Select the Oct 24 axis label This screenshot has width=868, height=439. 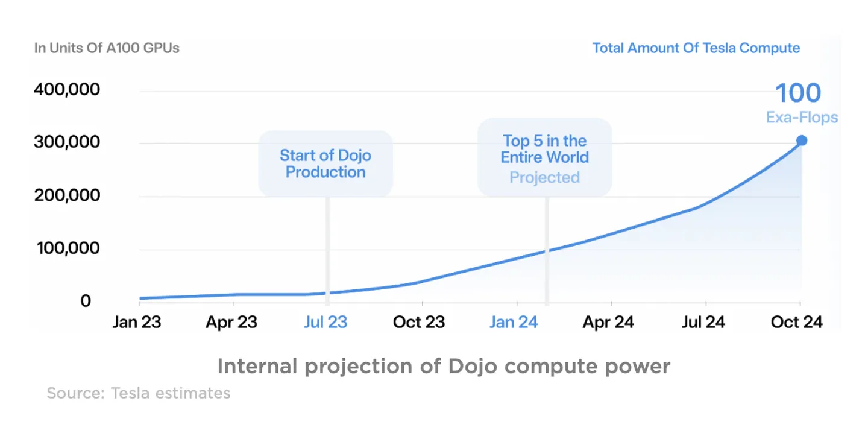point(796,322)
